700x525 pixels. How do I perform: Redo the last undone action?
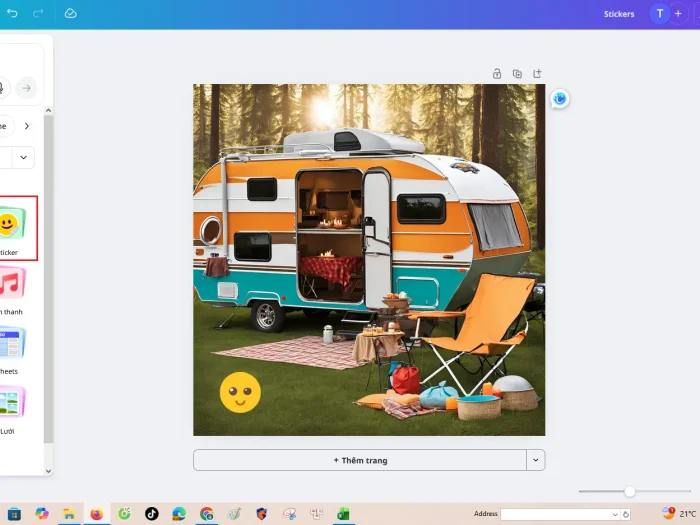click(x=38, y=13)
